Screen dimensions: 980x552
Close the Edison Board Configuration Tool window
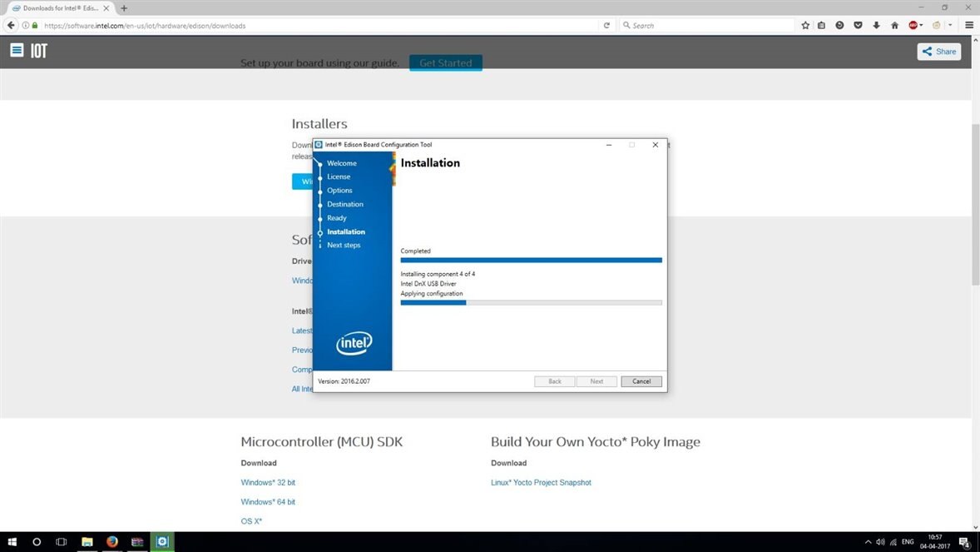pos(655,145)
